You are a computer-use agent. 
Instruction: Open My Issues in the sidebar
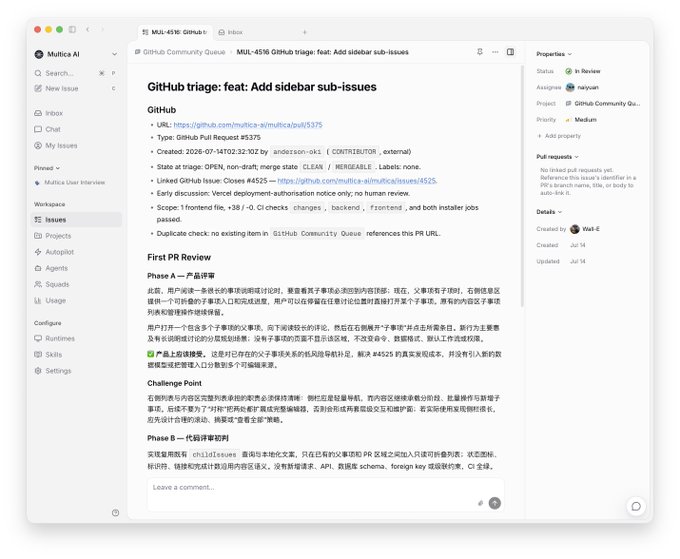point(76,146)
